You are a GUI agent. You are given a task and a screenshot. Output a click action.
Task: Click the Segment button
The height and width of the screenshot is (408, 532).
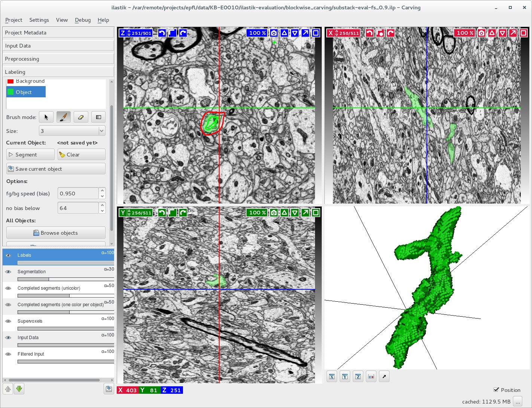point(30,155)
